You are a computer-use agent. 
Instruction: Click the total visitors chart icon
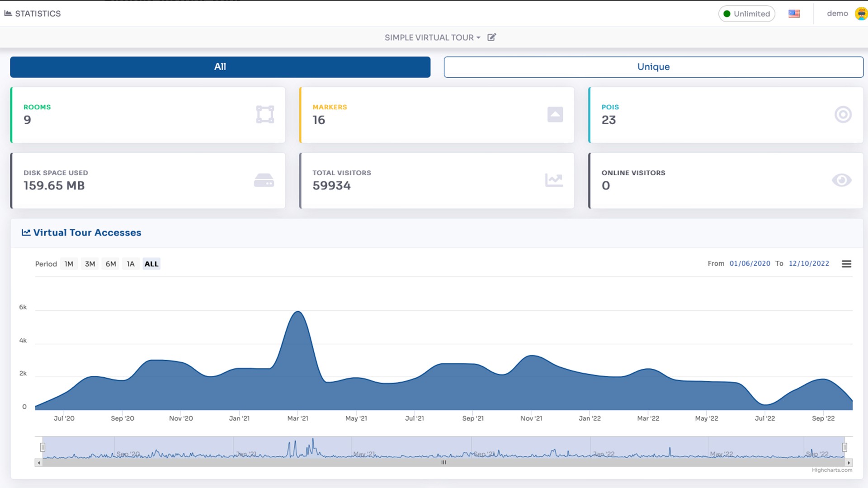[554, 180]
